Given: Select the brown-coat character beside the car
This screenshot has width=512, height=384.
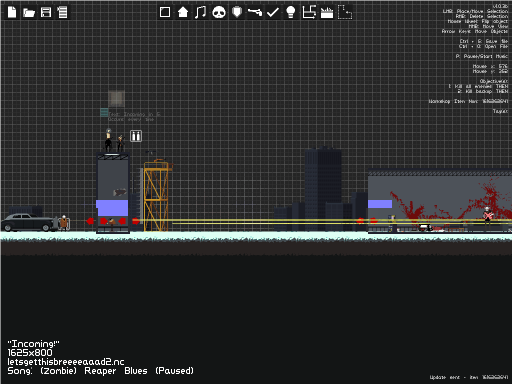Looking at the screenshot, I should 64,223.
